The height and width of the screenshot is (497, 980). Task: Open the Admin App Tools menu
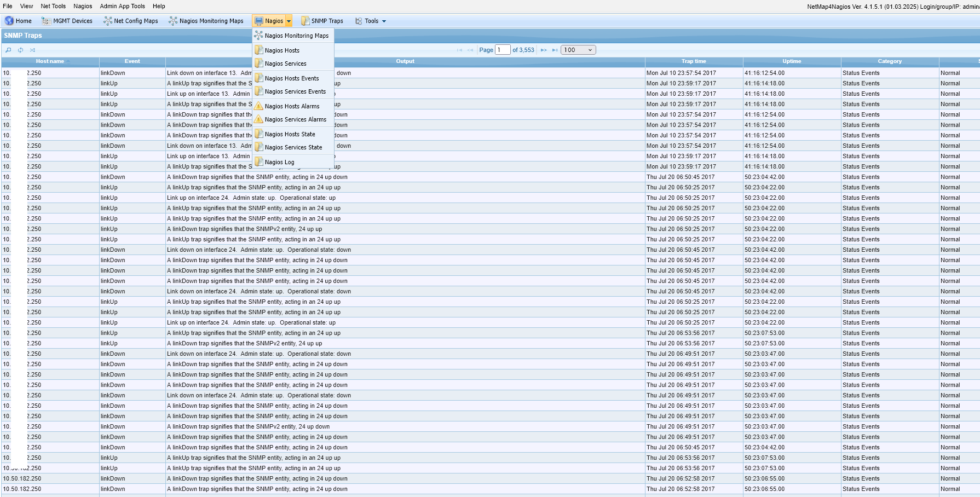coord(122,6)
